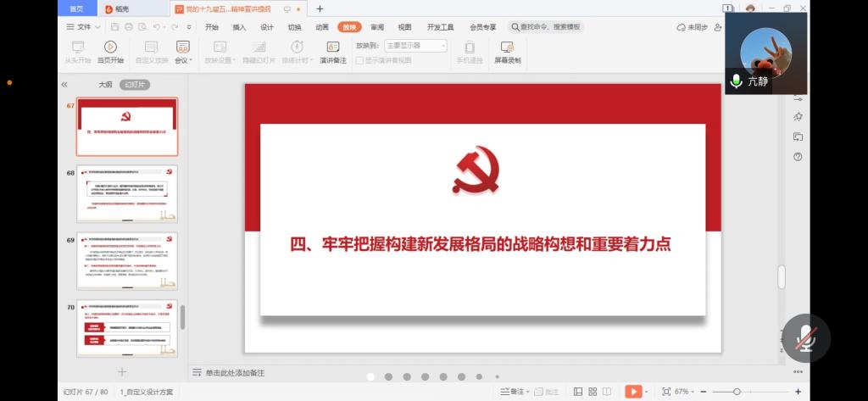Click the zoom slider handle
The height and width of the screenshot is (401, 868).
(x=737, y=392)
